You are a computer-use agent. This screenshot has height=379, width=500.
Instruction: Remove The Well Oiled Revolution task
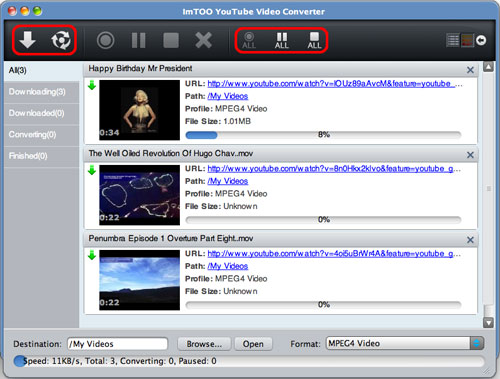470,155
